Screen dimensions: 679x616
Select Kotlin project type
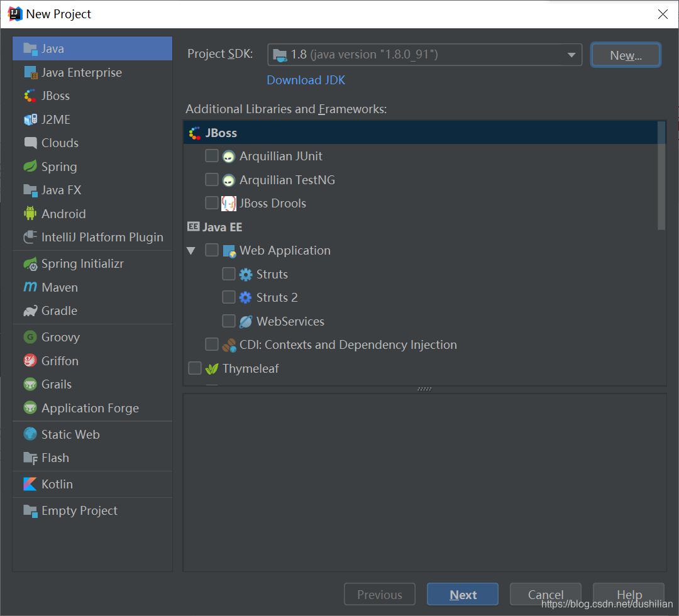click(x=92, y=485)
